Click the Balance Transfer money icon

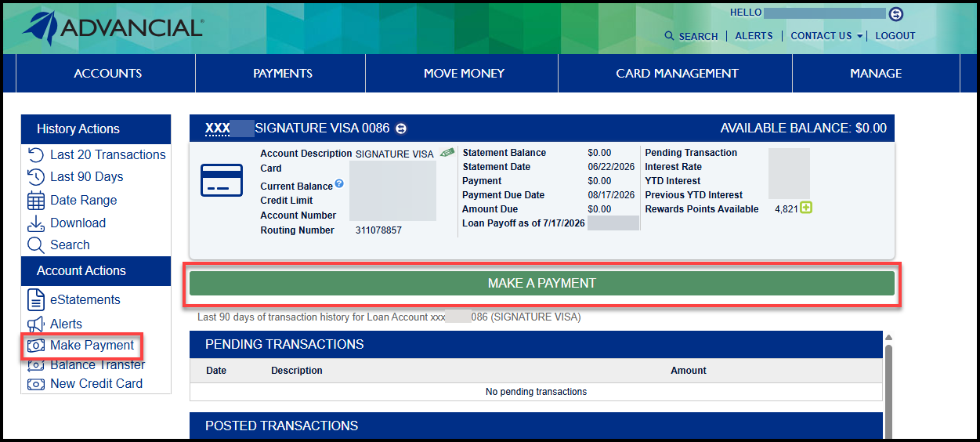click(x=36, y=365)
